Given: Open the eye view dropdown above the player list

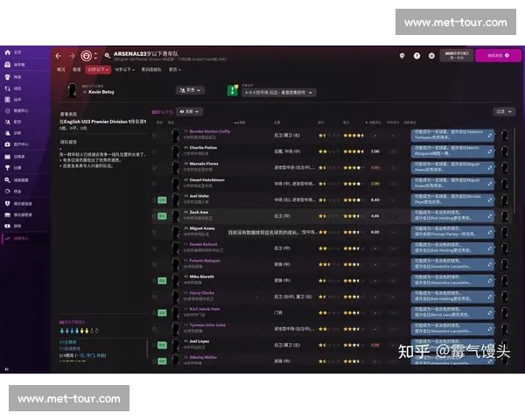Looking at the screenshot, I should pos(189,111).
